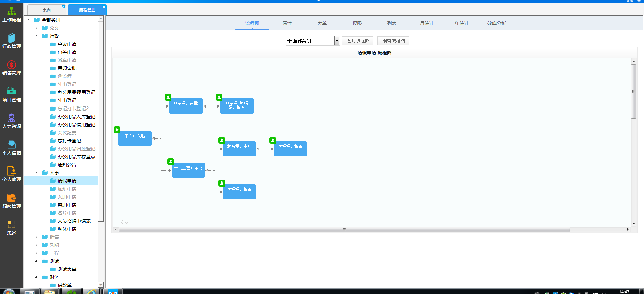Image resolution: width=644 pixels, height=294 pixels.
Task: Select 加班申请 in the tree
Action: (67, 189)
